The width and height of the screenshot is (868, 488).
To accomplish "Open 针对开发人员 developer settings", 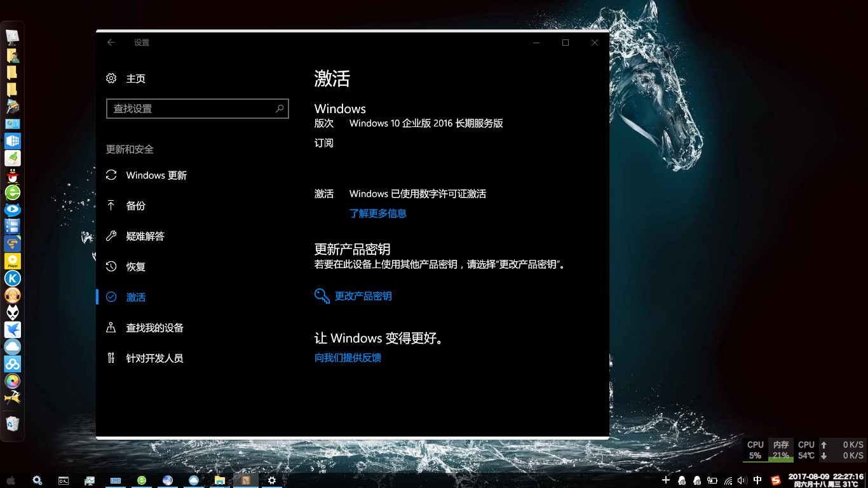I will click(145, 358).
